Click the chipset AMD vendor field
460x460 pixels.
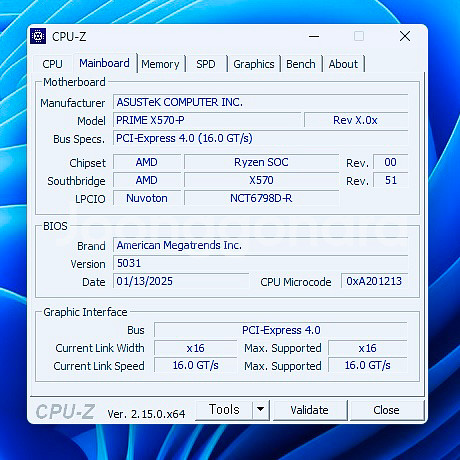coord(147,162)
